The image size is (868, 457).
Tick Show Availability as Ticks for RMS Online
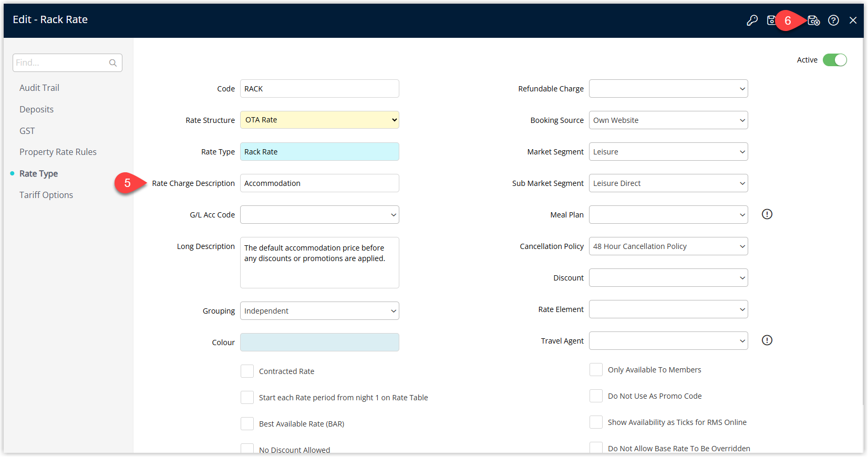596,422
